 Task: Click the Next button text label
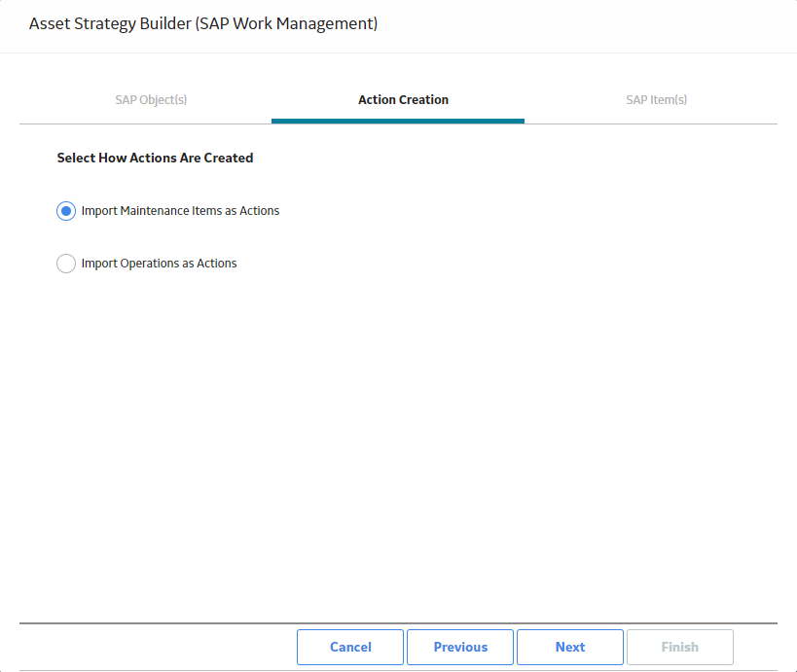(x=570, y=647)
